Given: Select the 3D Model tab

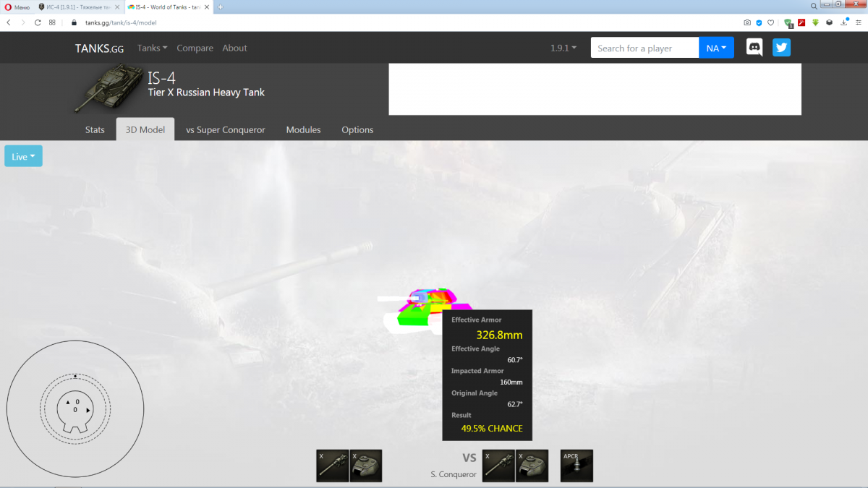Looking at the screenshot, I should point(145,129).
